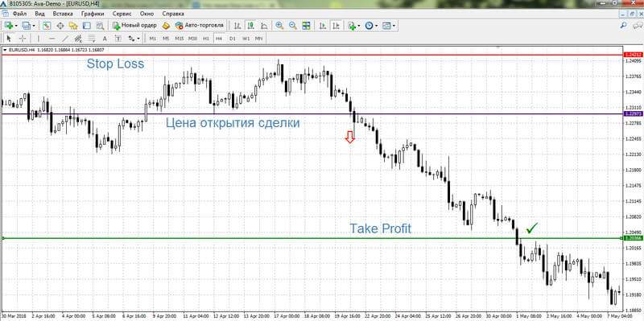Switch timeframe to M5
This screenshot has height=321, width=644.
[x=166, y=39]
